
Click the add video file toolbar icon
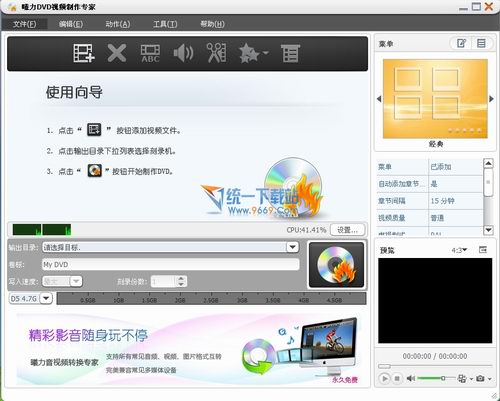click(84, 53)
